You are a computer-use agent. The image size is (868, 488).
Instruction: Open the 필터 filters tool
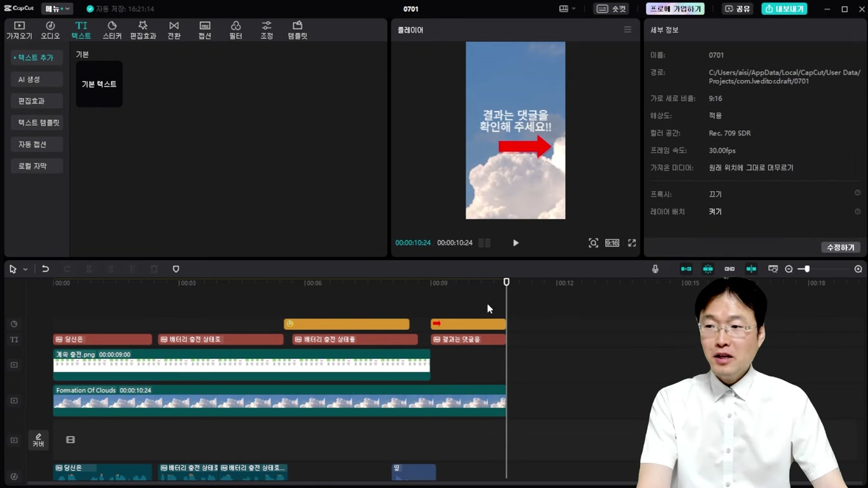click(236, 30)
